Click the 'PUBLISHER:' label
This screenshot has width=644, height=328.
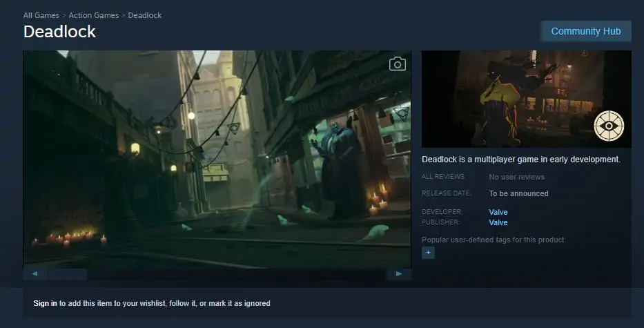[x=440, y=222]
